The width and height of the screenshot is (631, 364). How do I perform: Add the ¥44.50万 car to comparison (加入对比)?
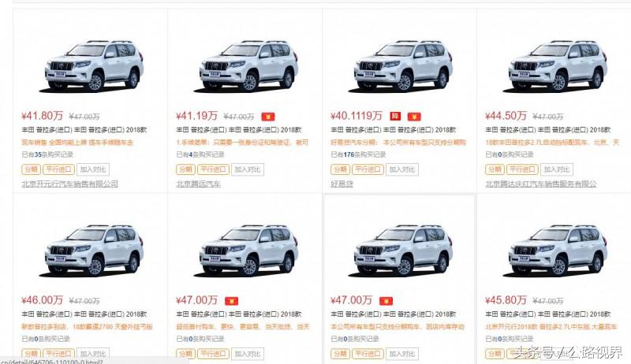click(557, 169)
